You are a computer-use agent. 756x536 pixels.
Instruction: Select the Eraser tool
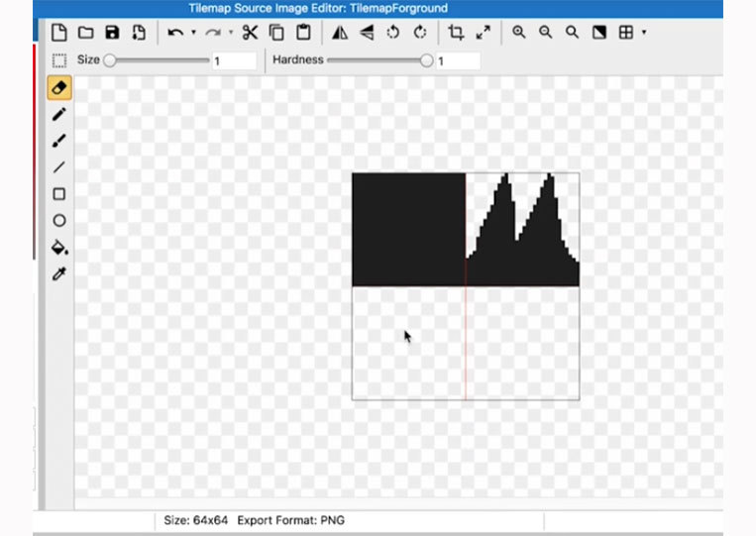(59, 88)
